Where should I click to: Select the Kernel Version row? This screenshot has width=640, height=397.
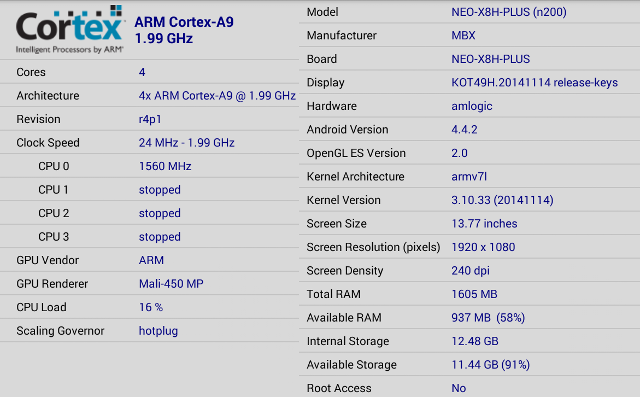click(x=469, y=200)
